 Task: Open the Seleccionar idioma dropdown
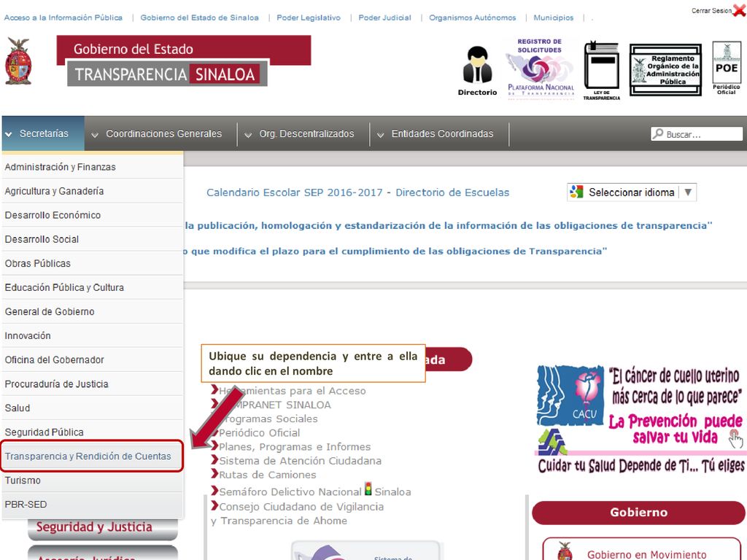tap(632, 192)
